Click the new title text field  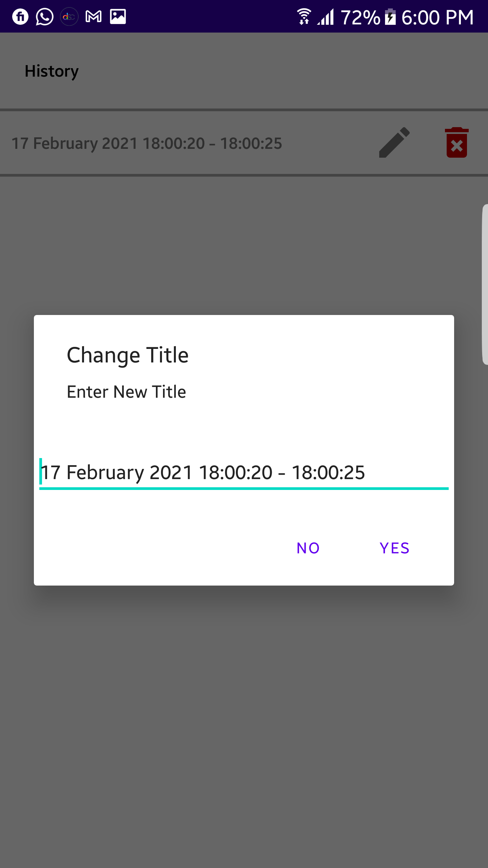point(243,472)
